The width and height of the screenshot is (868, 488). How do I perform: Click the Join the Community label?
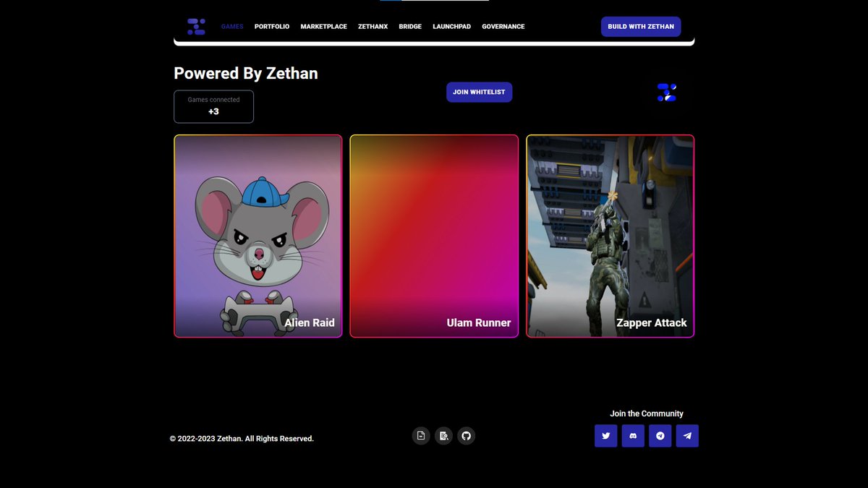(647, 414)
